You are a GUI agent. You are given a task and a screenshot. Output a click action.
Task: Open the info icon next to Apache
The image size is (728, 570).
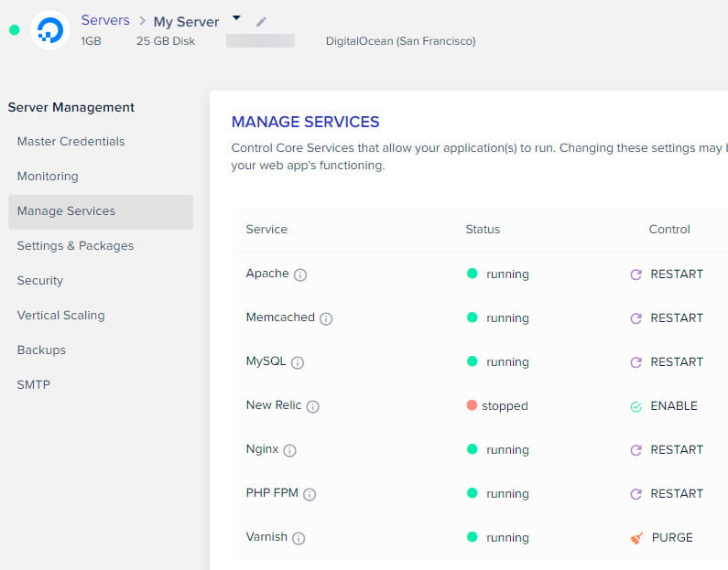300,274
